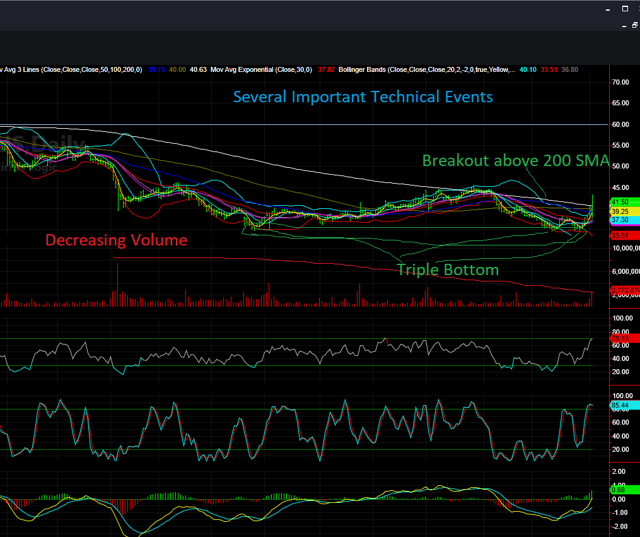This screenshot has width=640, height=537.
Task: Select the Mov Avg 3 Lines indicator label
Action: click(71, 70)
